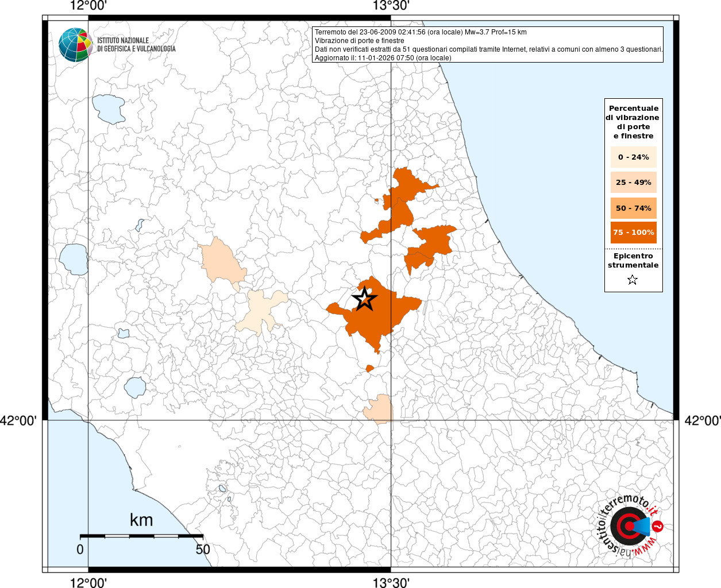
Task: Click the bottom 12°00' longitude label
Action: [88, 583]
